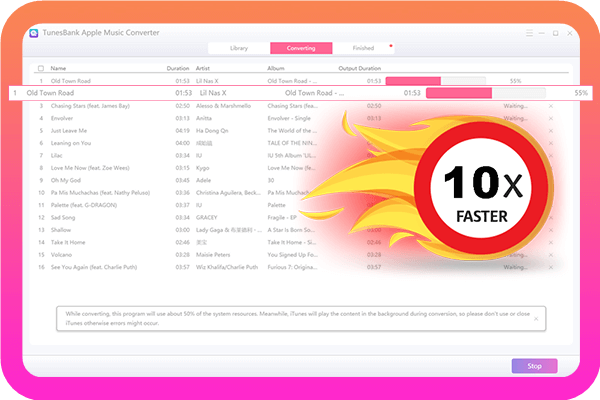The image size is (600, 400).
Task: Select the 'Just Leave Me' song name
Action: (x=69, y=131)
